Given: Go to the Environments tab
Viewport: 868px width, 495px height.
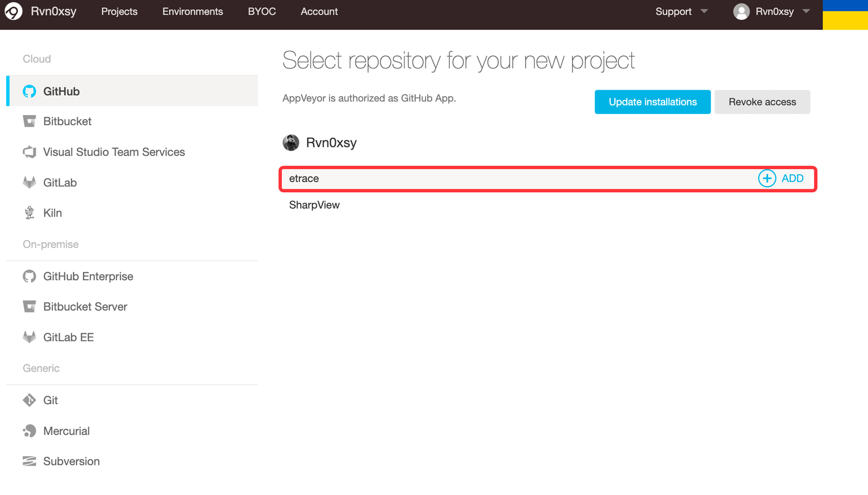Looking at the screenshot, I should coord(192,11).
